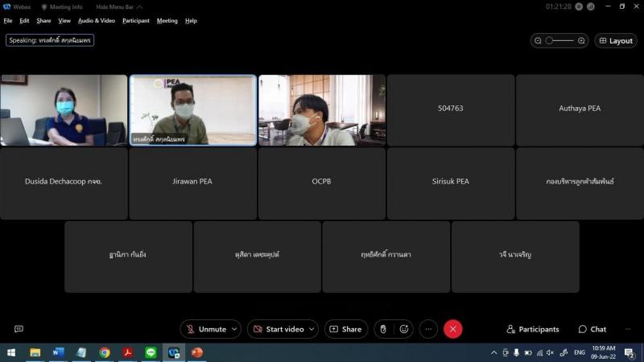Toggle Hide Menu Bar
This screenshot has width=644, height=362.
tap(114, 6)
